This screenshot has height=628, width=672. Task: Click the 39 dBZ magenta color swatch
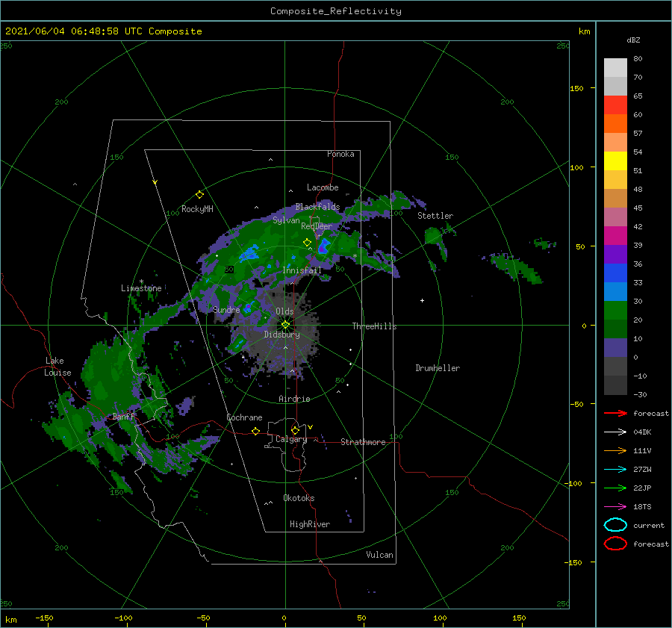click(615, 235)
